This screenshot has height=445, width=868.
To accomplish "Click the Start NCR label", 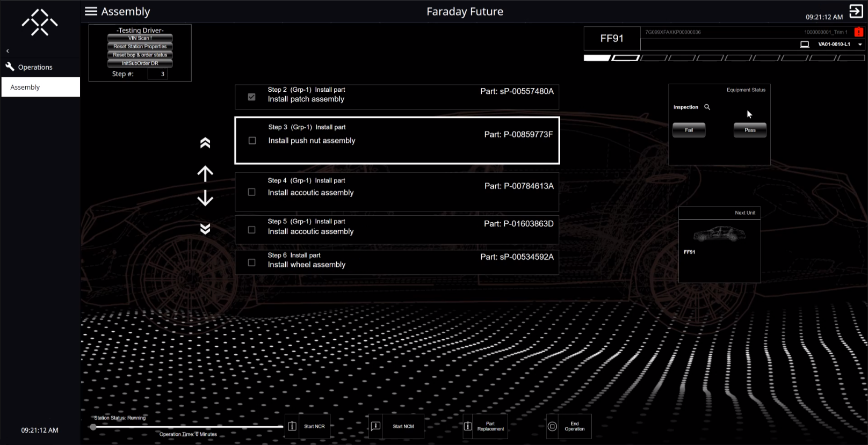I will 314,426.
